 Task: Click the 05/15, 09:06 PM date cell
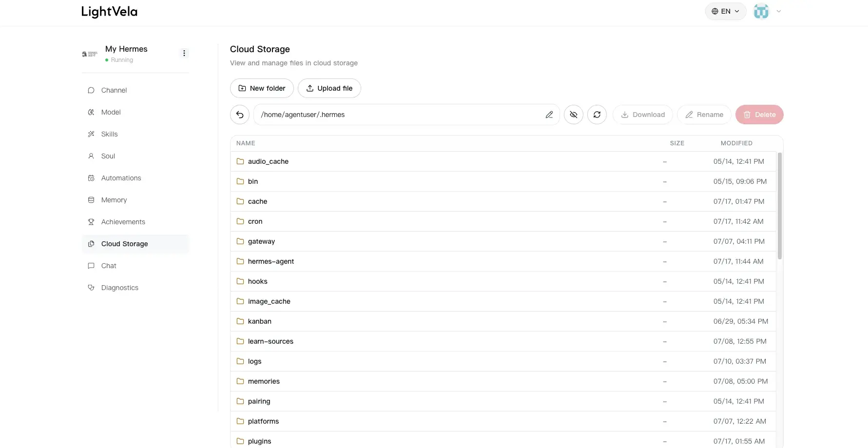pos(740,181)
